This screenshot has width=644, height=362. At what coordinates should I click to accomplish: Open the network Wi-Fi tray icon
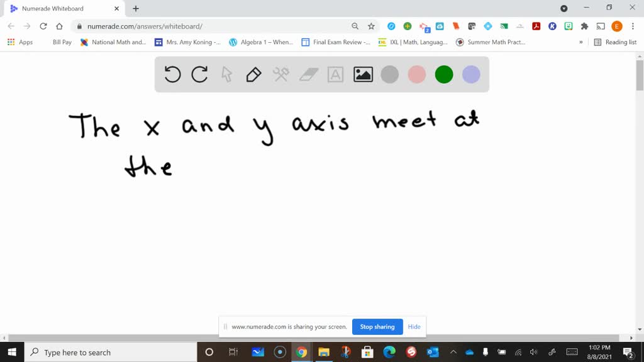(x=518, y=352)
